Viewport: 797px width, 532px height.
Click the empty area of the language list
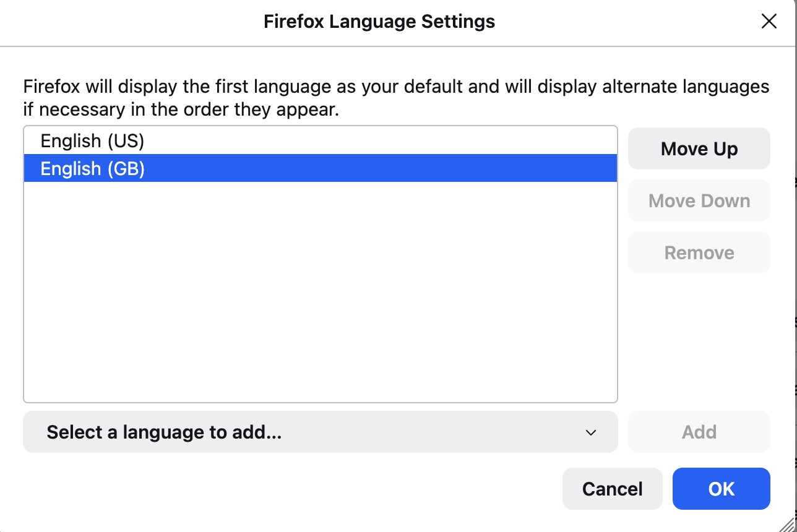point(319,291)
